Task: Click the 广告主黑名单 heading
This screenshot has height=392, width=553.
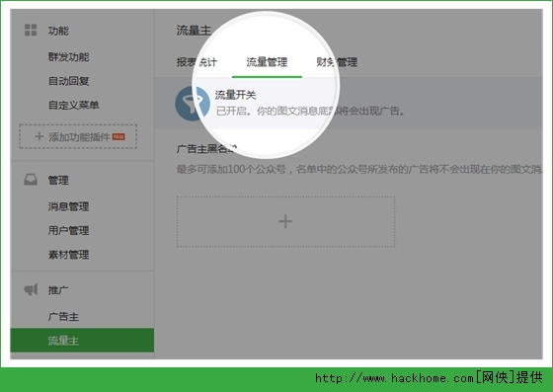Action: [206, 149]
